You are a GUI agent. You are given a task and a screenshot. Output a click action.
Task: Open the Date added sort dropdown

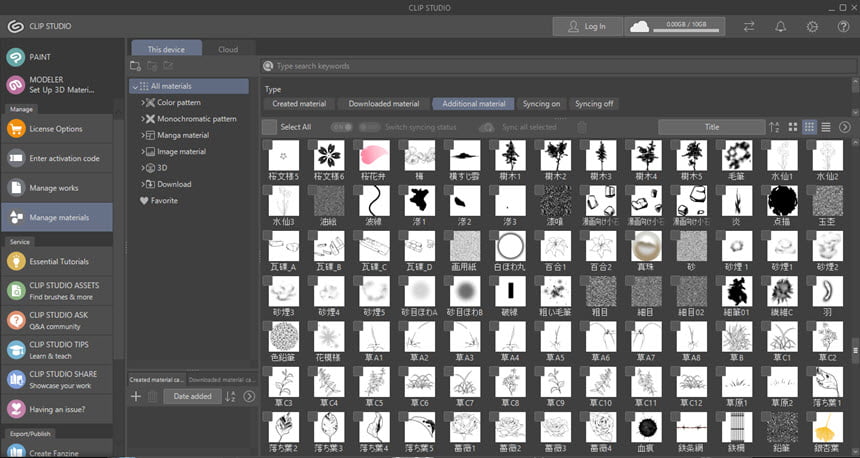(x=193, y=397)
